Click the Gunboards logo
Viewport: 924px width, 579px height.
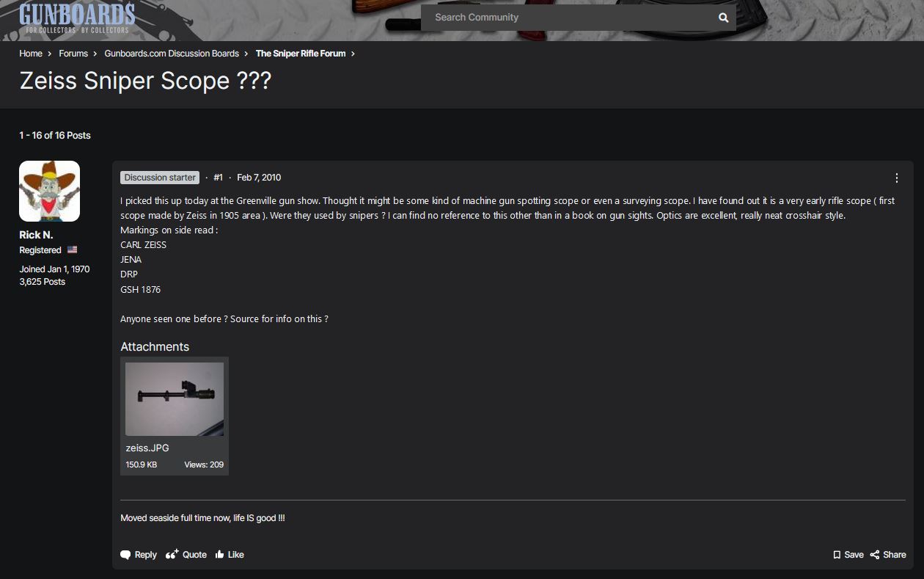[77, 18]
